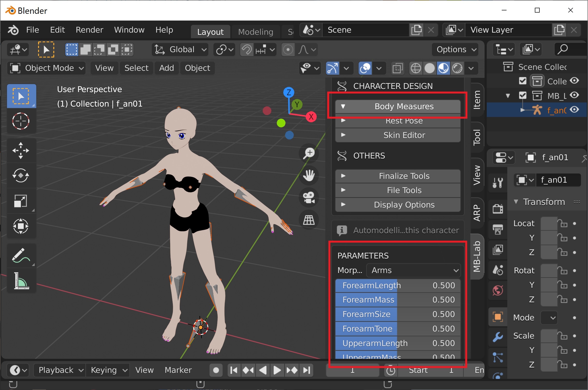Select the Move tool in toolbar
The height and width of the screenshot is (390, 588).
click(21, 151)
